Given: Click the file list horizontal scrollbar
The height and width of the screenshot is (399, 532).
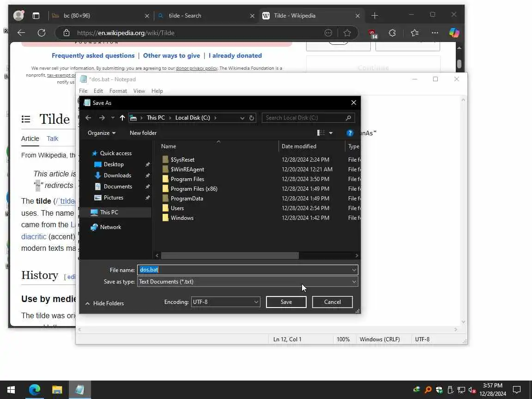Looking at the screenshot, I should [x=230, y=255].
